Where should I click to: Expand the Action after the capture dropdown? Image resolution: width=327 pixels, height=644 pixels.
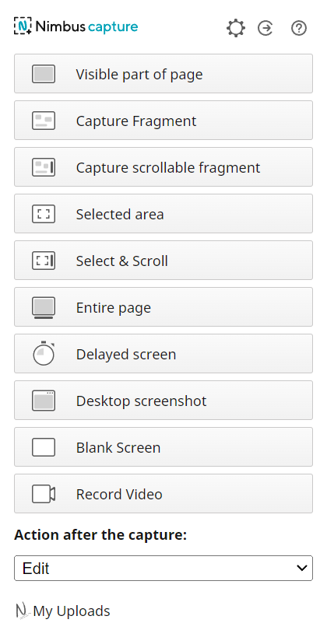163,569
